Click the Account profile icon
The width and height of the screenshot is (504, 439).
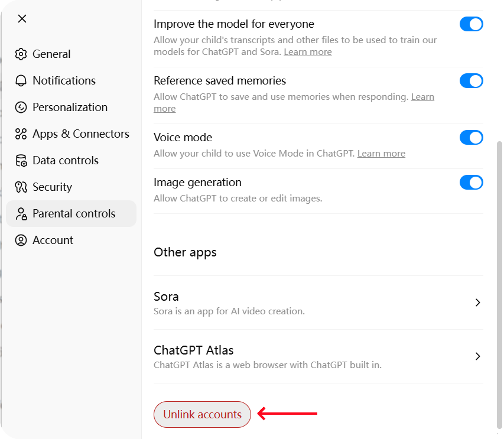pos(21,240)
